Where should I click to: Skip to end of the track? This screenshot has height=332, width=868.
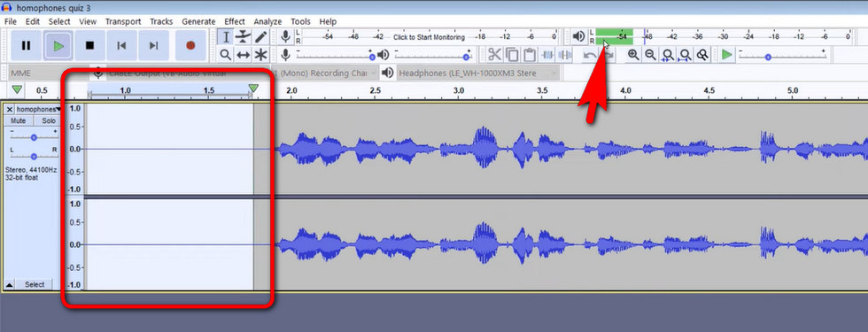[154, 45]
